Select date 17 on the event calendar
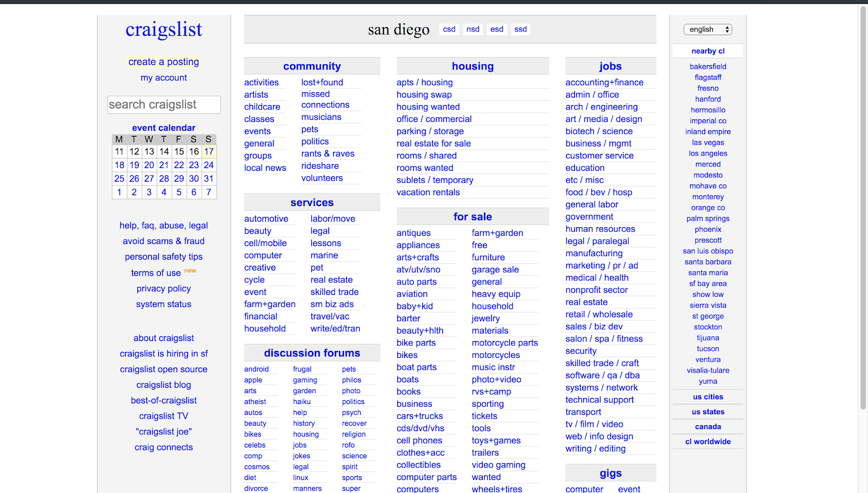This screenshot has width=868, height=493. [208, 152]
